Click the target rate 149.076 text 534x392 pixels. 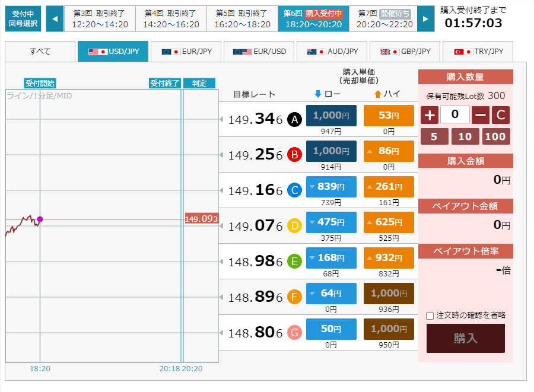[x=255, y=226]
